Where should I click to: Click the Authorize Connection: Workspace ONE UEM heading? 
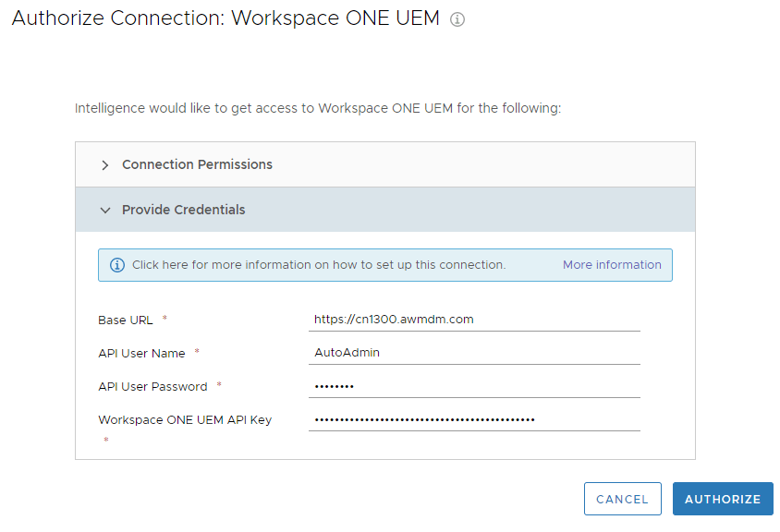point(225,18)
